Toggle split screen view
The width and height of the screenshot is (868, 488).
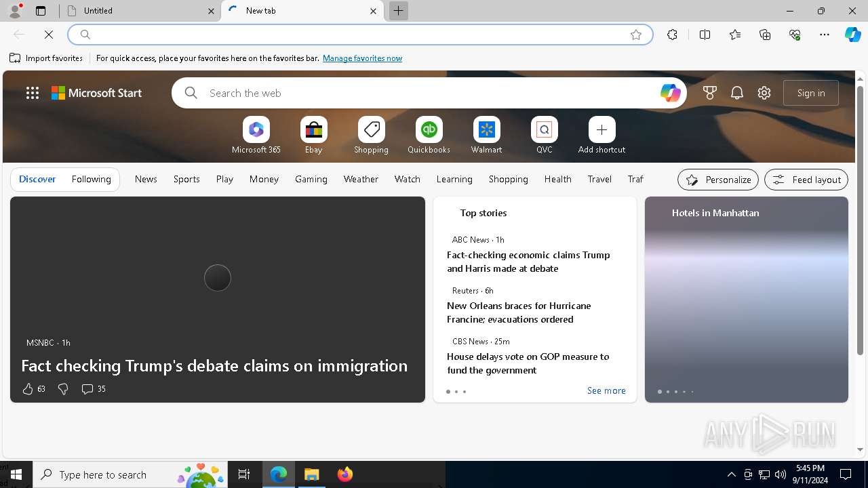[705, 35]
